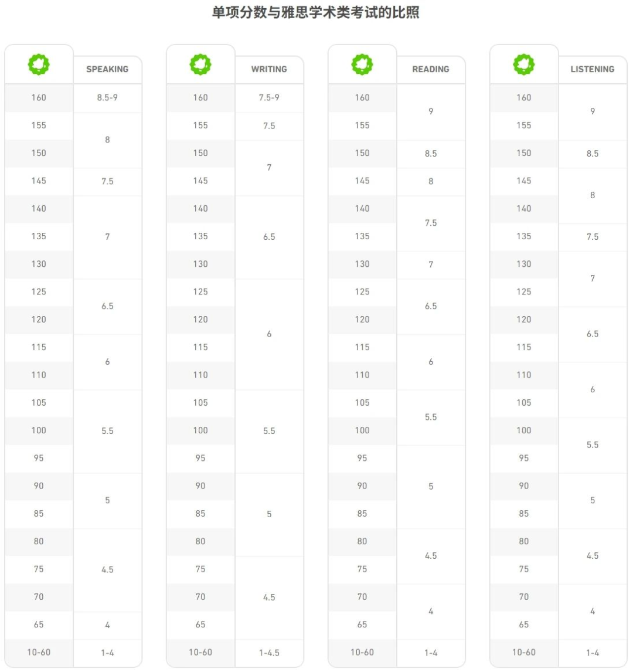
Task: Click the green badge icon in Listening table
Action: [x=524, y=65]
